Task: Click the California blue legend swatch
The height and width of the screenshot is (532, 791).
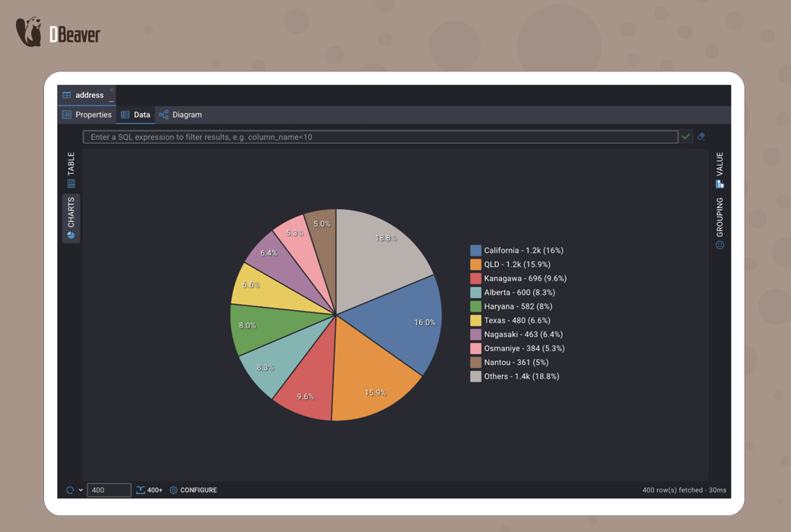Action: [x=475, y=250]
